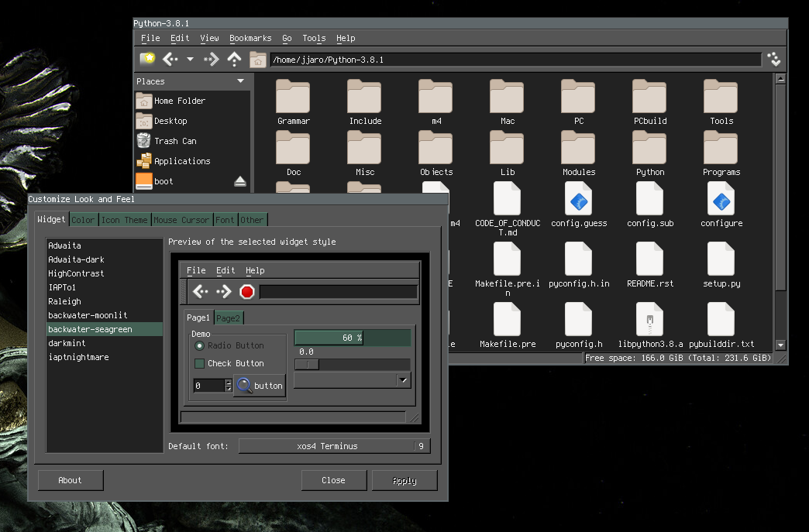Toggle the demo Check Button
This screenshot has height=532, width=809.
229,363
